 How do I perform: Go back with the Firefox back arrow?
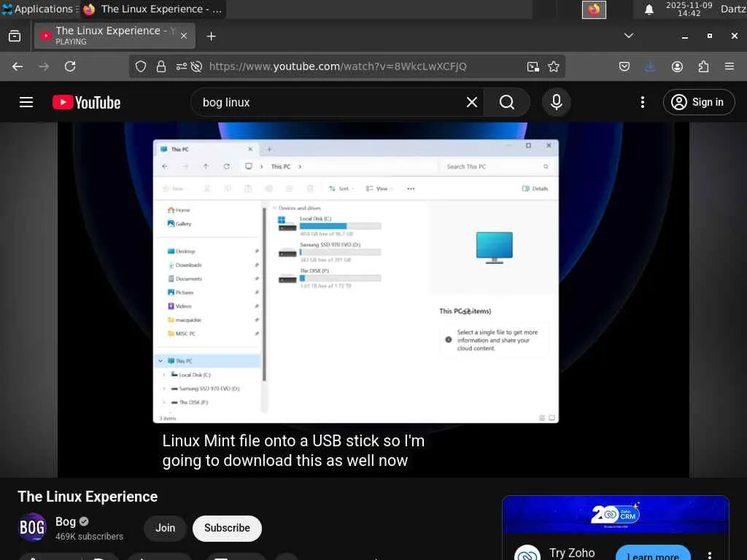pos(18,66)
